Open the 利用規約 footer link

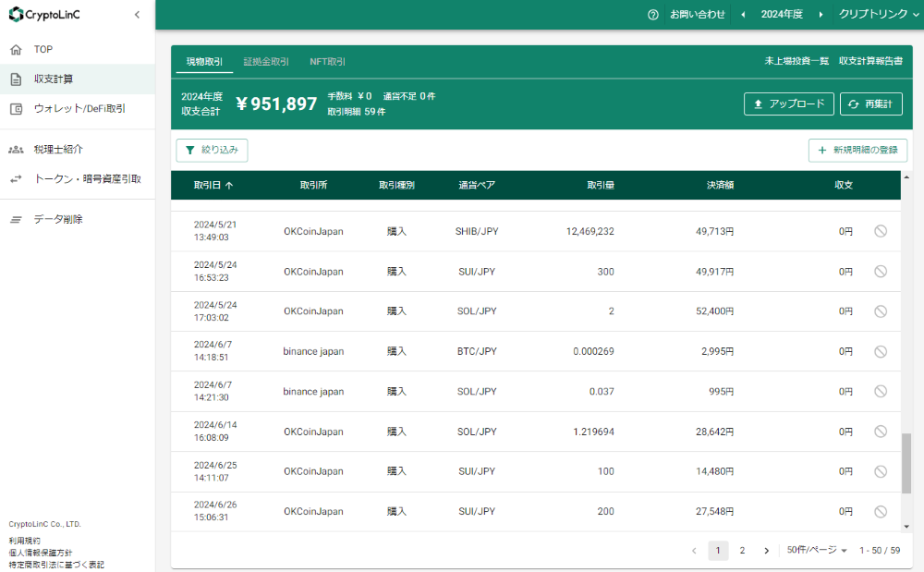tap(25, 541)
